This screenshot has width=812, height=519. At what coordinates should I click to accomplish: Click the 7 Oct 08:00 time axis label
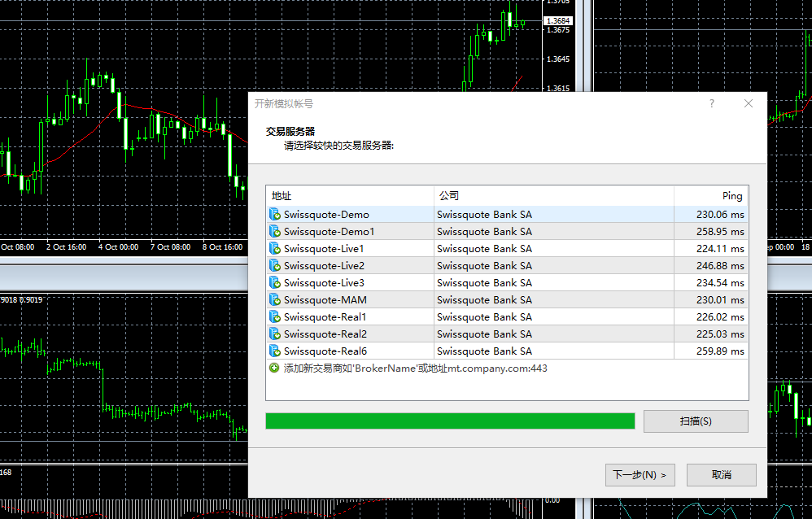click(170, 247)
